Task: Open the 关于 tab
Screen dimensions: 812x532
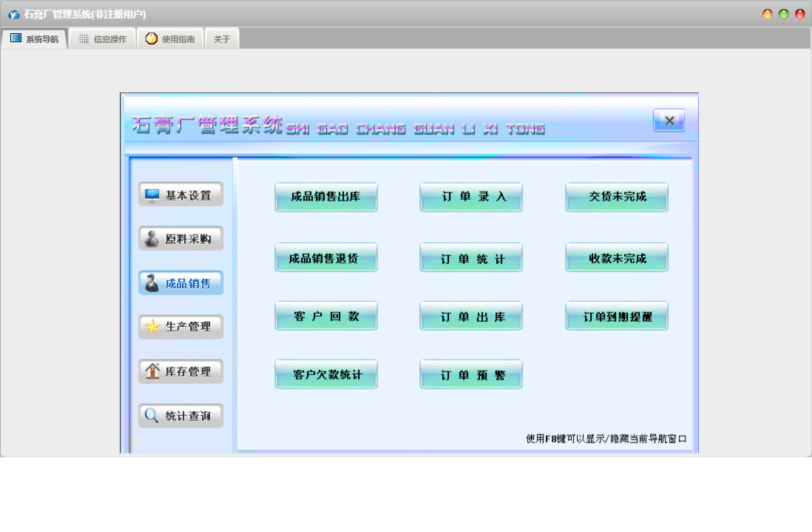Action: pyautogui.click(x=222, y=39)
